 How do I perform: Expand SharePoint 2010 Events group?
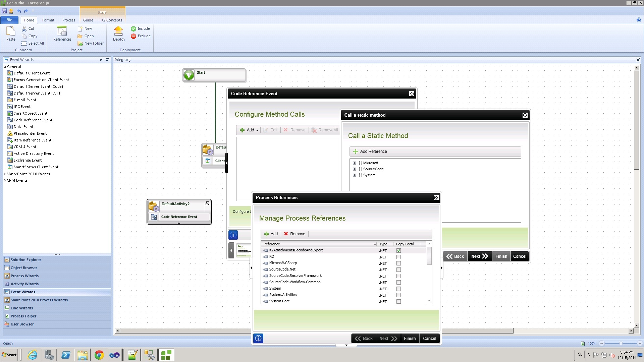pos(5,174)
